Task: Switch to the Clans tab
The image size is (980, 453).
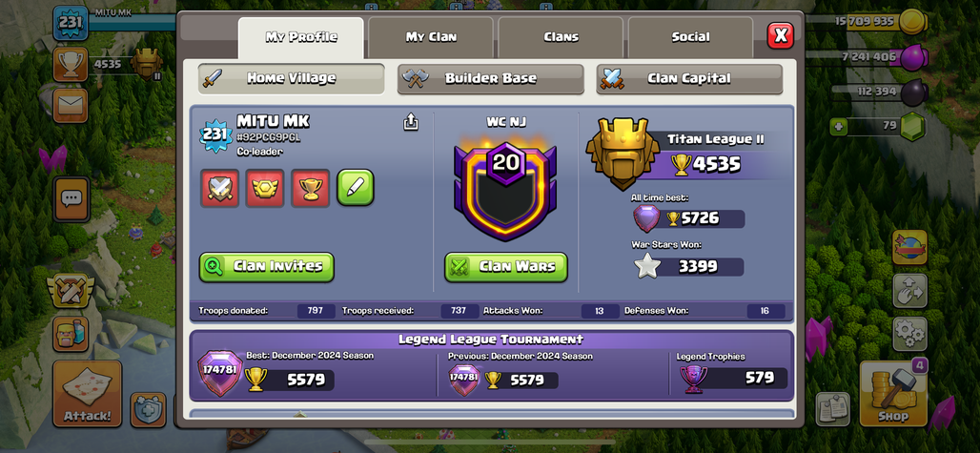Action: [x=561, y=37]
